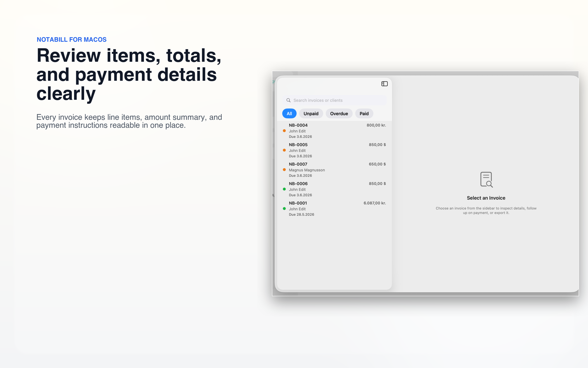588x368 pixels.
Task: Click the 6.087,00 kr. amount
Action: pyautogui.click(x=375, y=203)
